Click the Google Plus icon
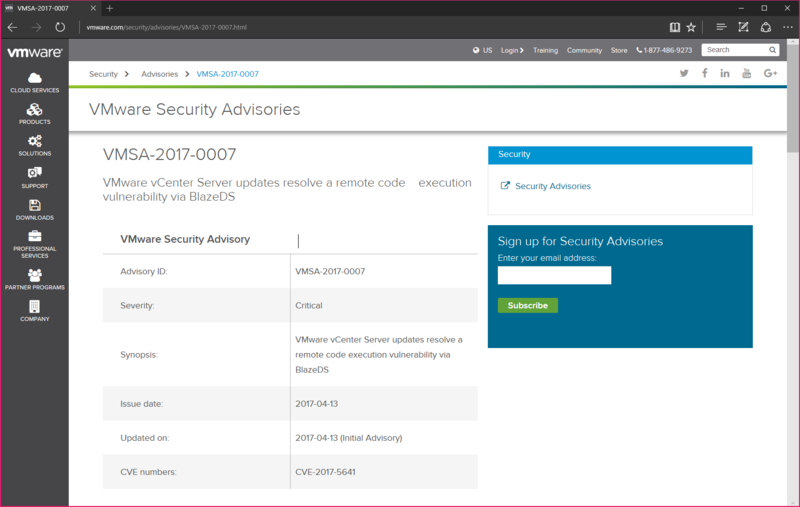Screen dimensions: 800x507 click(x=770, y=73)
